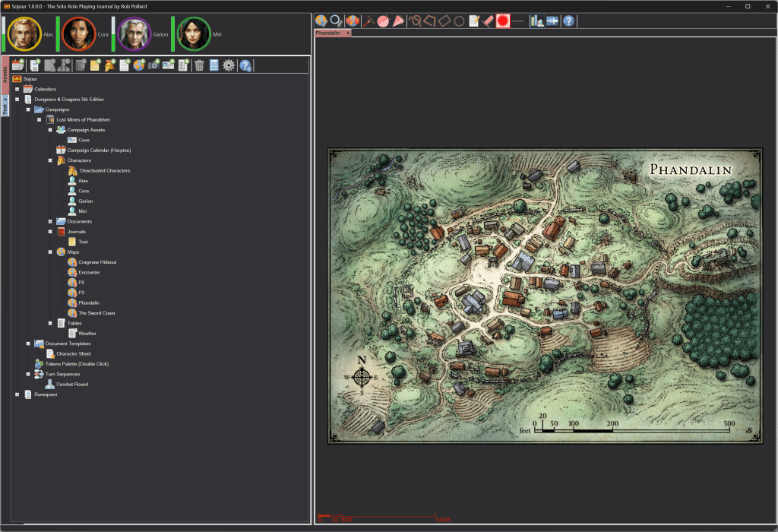Select the eraser tool in map toolbar
Viewport: 778px width, 532px height.
(x=489, y=21)
